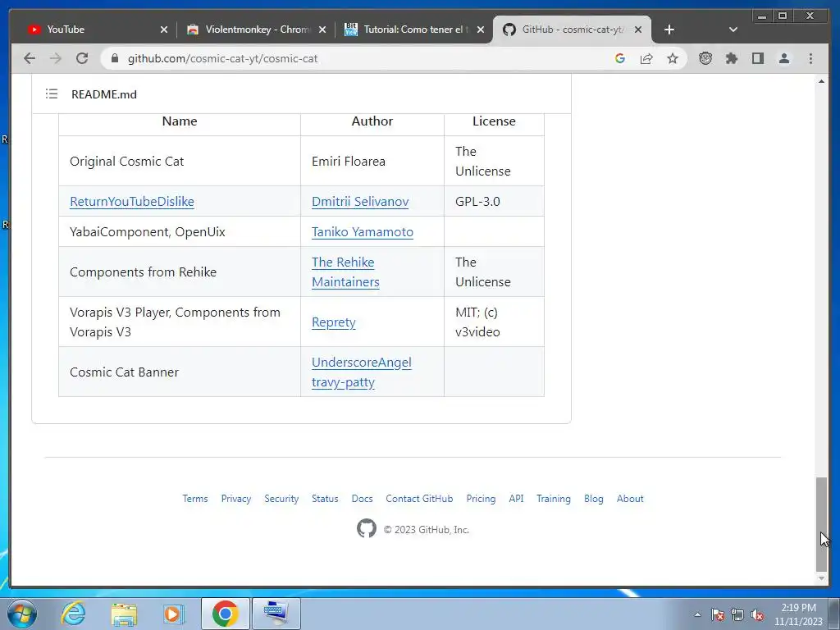Image resolution: width=840 pixels, height=630 pixels.
Task: Open the Status footer link
Action: click(325, 499)
